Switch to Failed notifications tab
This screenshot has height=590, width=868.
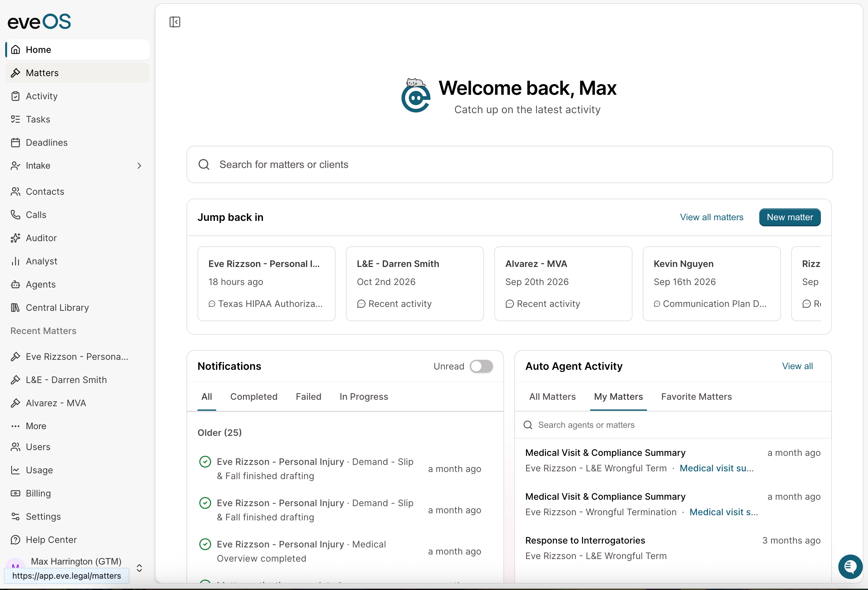pyautogui.click(x=308, y=396)
